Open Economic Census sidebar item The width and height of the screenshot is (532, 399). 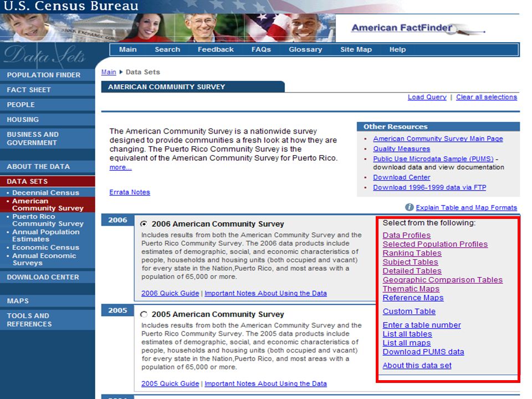click(45, 248)
